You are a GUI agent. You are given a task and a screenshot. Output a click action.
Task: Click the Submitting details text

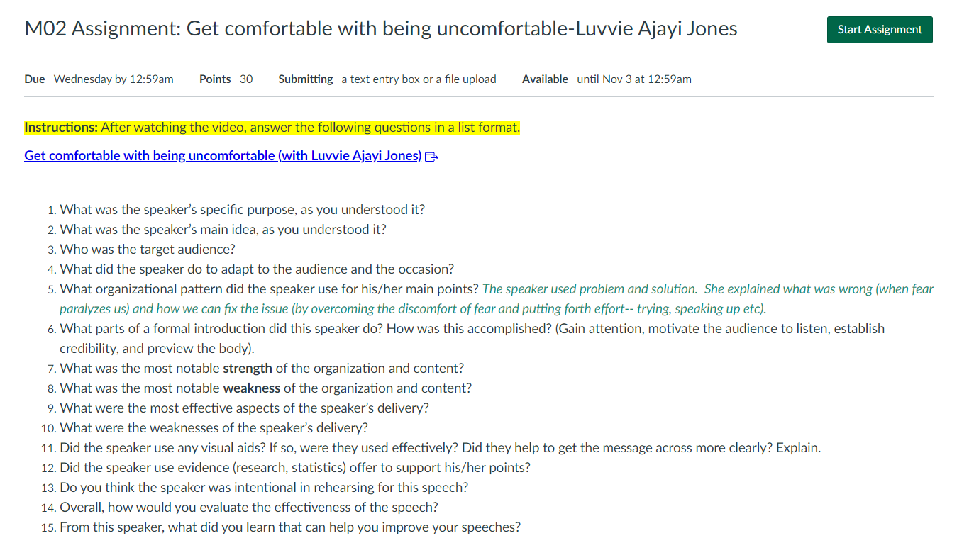(419, 79)
